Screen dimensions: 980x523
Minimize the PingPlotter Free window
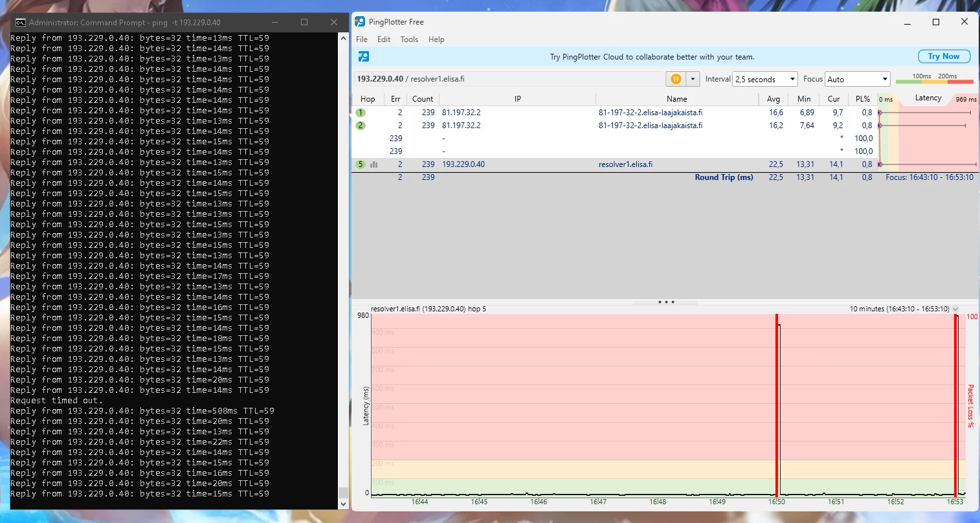[x=906, y=22]
